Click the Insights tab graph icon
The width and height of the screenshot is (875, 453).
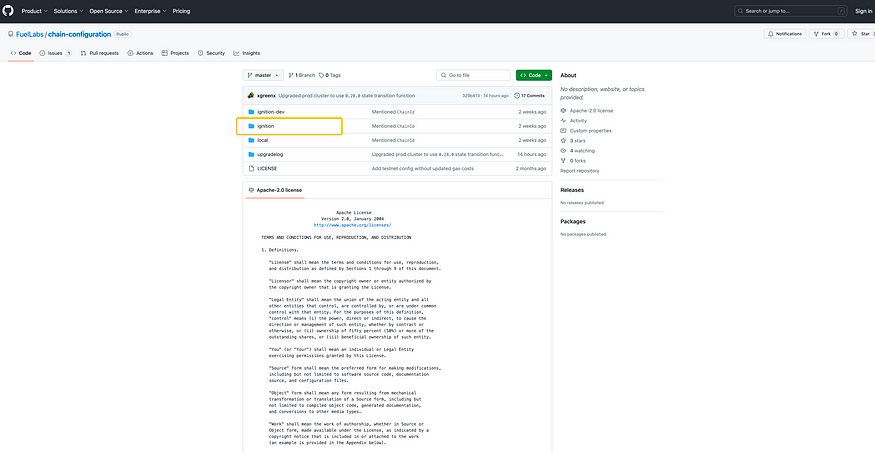(x=237, y=53)
